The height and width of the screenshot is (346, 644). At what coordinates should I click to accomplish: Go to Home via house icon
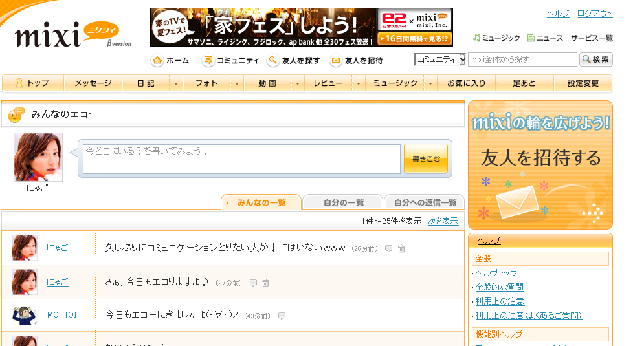(x=157, y=61)
